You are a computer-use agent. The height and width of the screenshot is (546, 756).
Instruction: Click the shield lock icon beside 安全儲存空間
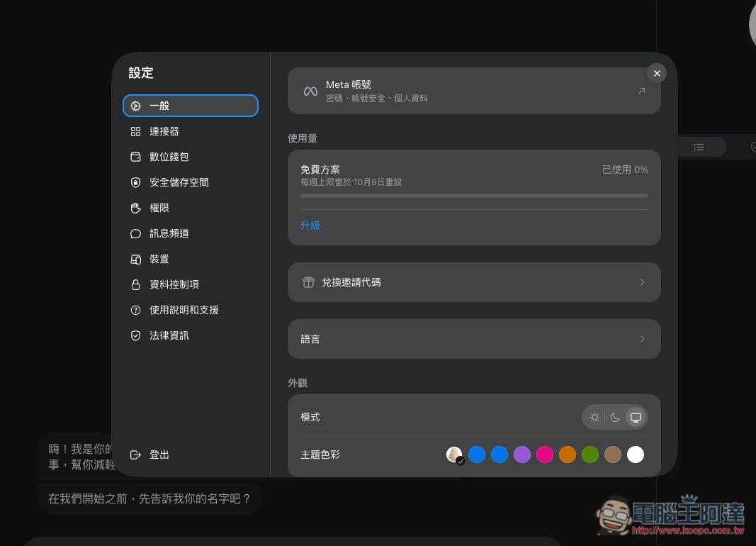[135, 182]
